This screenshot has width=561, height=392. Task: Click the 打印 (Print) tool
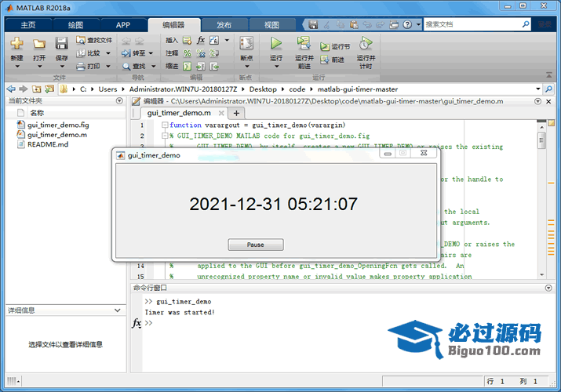[x=89, y=66]
